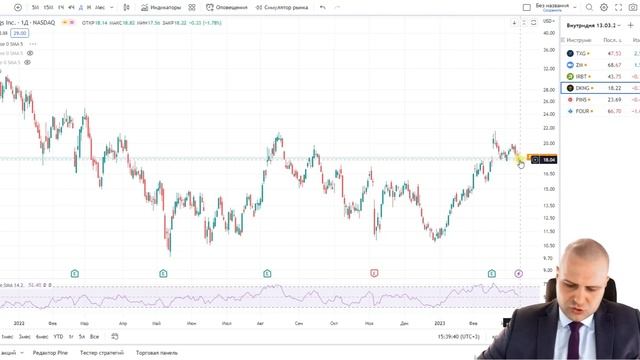The width and height of the screenshot is (640, 360).
Task: Undo the last chart action
Action: (x=323, y=7)
